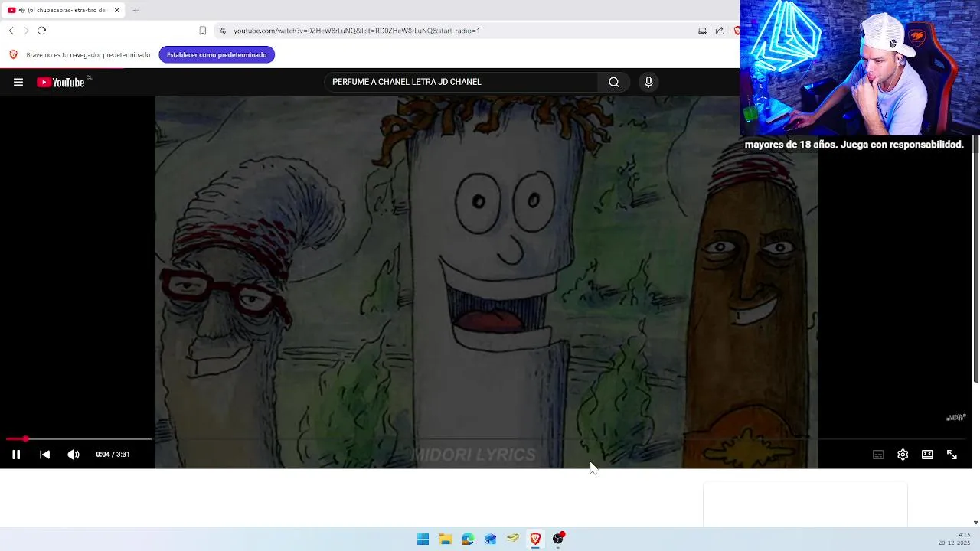Open picture-in-picture icon in address bar
Viewport: 980px width, 551px height.
(702, 31)
